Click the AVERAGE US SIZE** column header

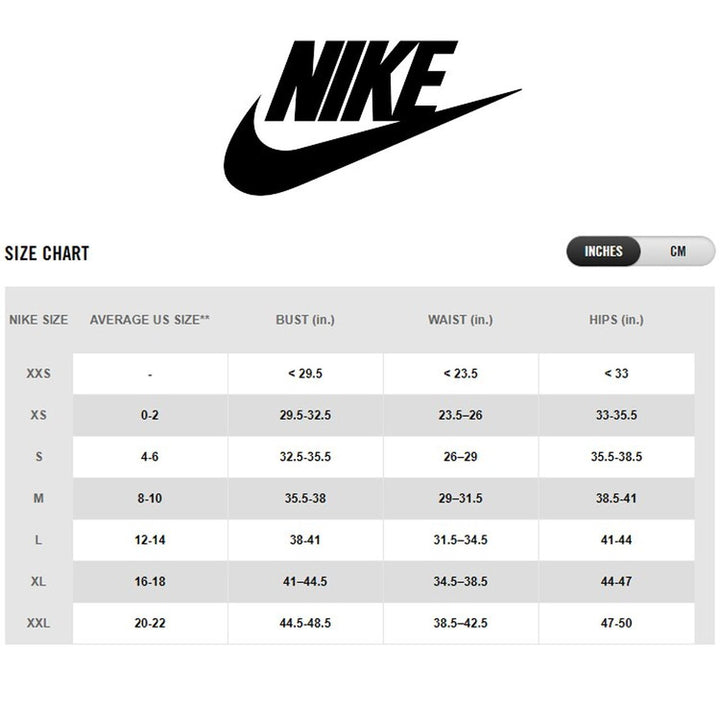[150, 320]
